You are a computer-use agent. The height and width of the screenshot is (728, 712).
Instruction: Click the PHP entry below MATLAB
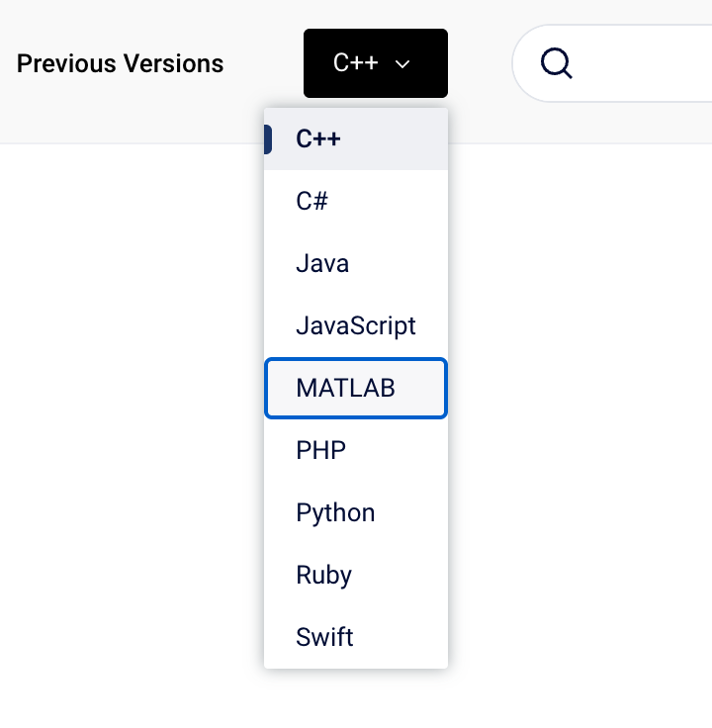[321, 451]
